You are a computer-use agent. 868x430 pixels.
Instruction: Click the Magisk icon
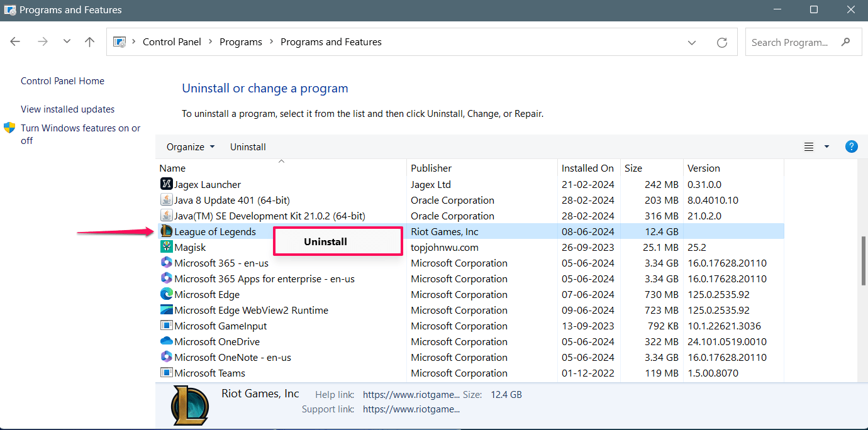(166, 247)
